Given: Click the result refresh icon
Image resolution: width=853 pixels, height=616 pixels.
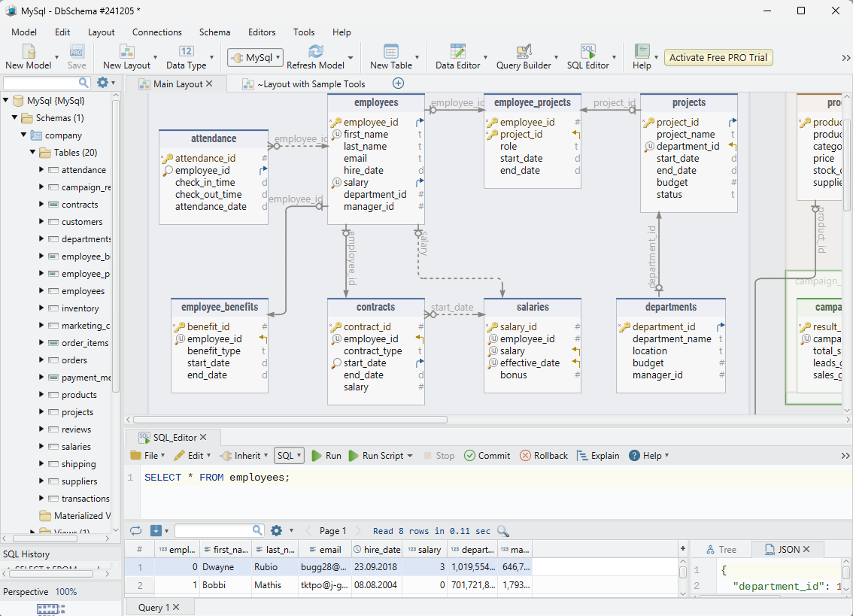Looking at the screenshot, I should (x=135, y=530).
